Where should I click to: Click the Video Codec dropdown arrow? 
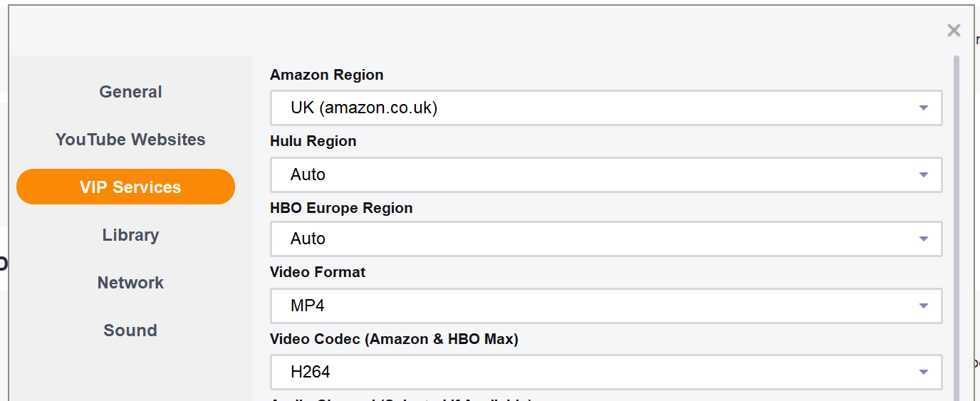point(924,372)
